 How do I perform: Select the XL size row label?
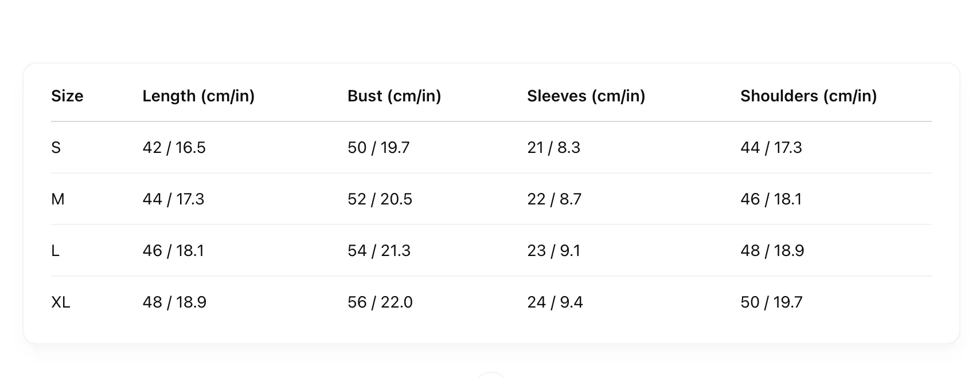coord(61,302)
